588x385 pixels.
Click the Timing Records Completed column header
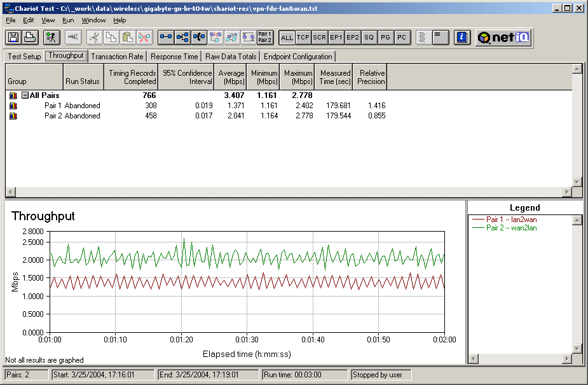(x=132, y=77)
